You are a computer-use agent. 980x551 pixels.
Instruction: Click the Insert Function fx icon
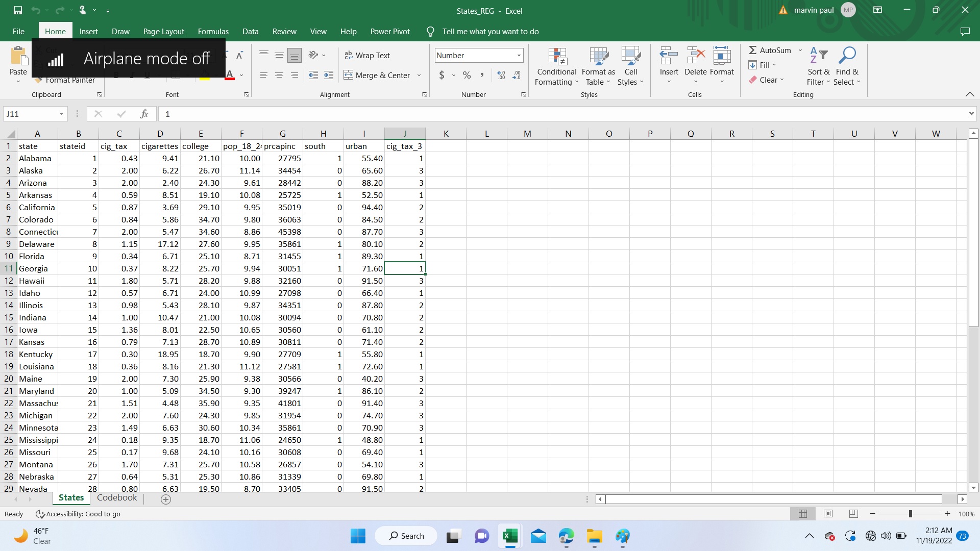point(144,114)
